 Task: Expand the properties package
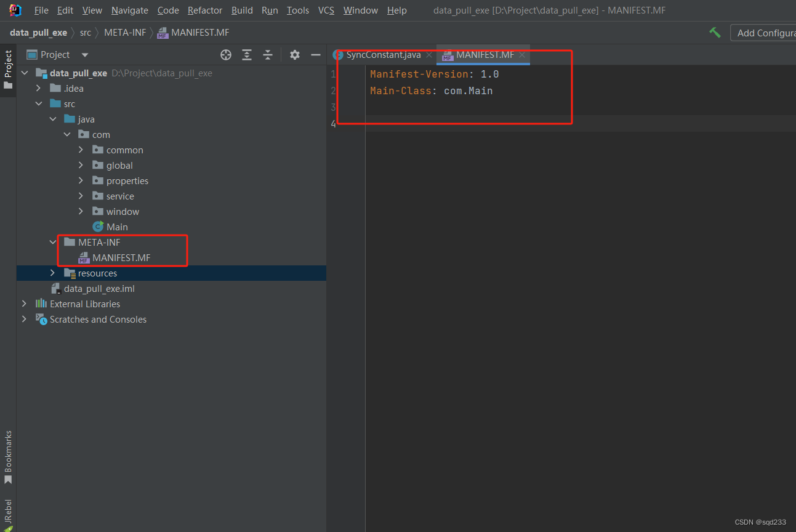[81, 180]
